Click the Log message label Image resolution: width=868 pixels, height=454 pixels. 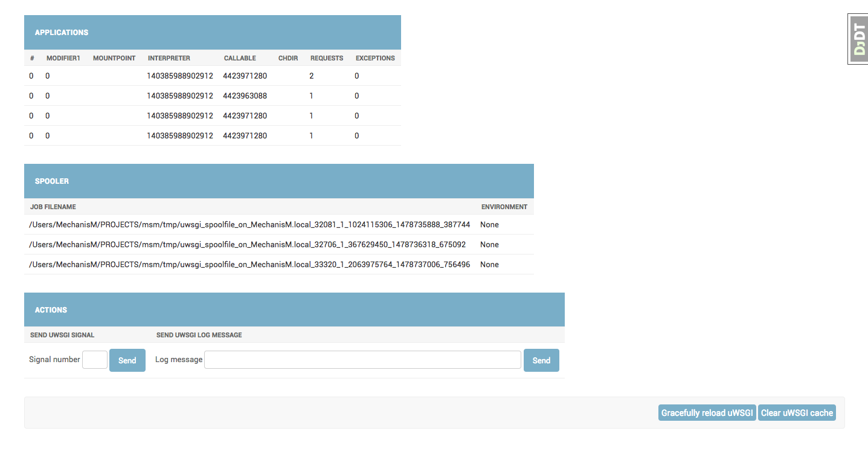click(x=179, y=359)
